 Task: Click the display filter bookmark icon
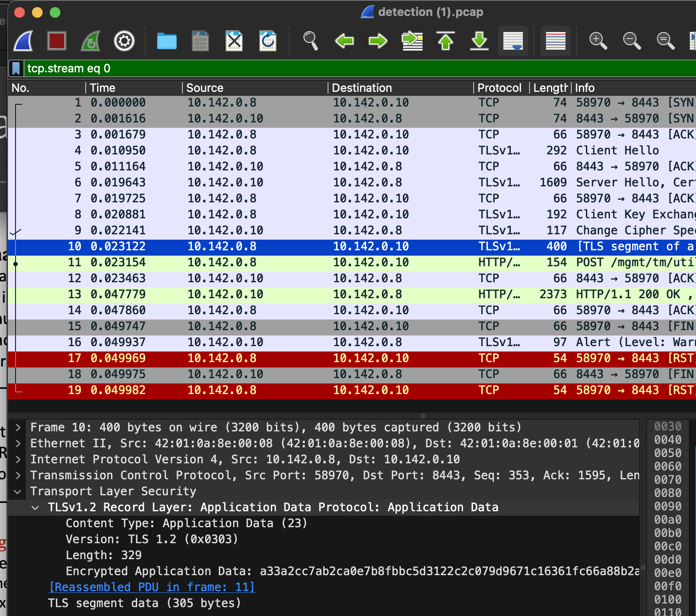click(x=16, y=68)
